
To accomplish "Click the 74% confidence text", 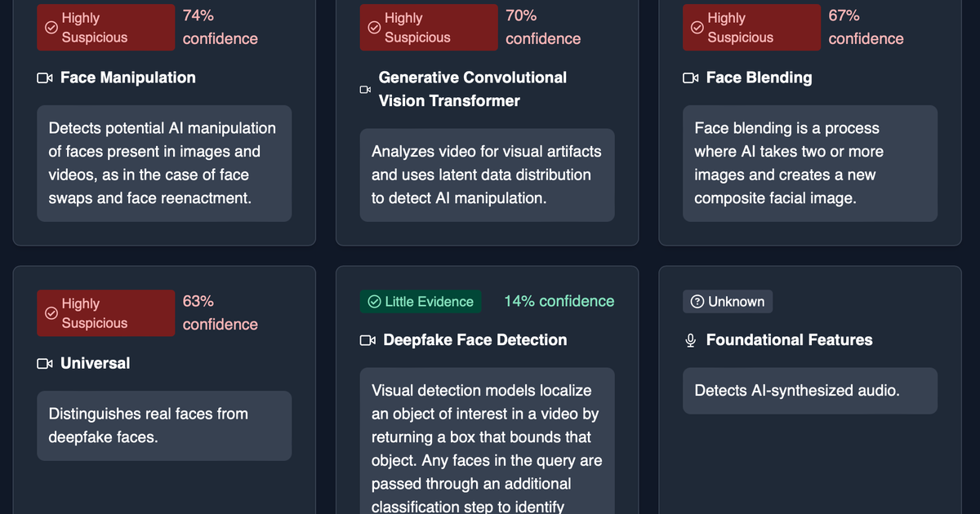I will (x=220, y=27).
